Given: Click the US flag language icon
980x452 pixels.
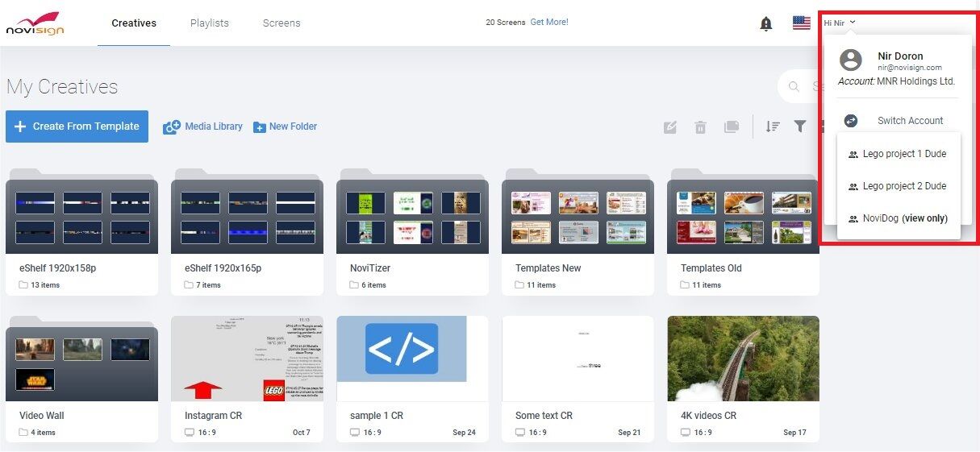Looking at the screenshot, I should (801, 23).
